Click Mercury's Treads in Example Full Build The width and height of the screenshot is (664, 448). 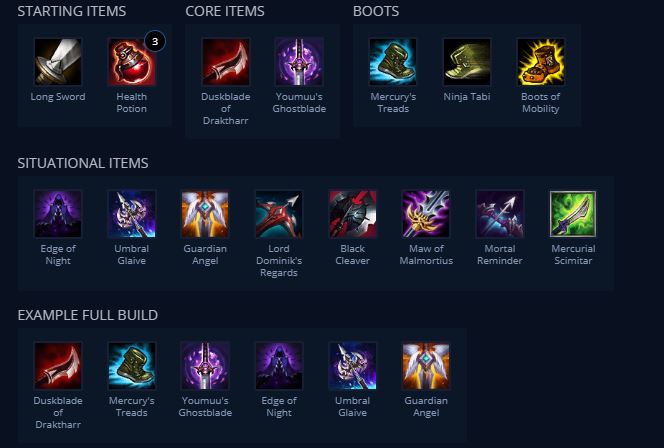pos(131,366)
